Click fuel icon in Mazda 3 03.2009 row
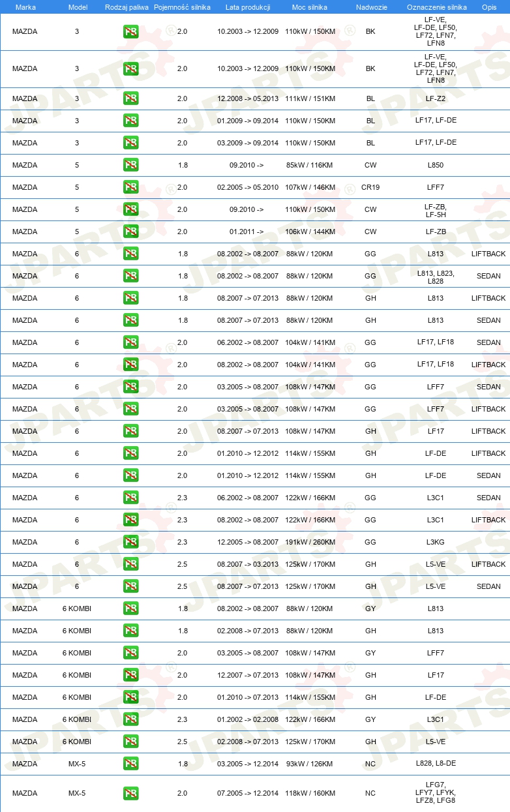This screenshot has height=812, width=510. click(x=130, y=143)
